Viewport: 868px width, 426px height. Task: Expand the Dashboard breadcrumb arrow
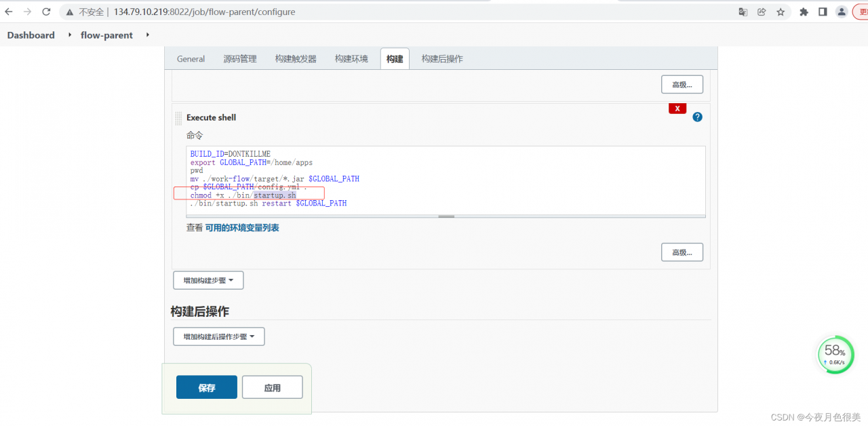coord(70,35)
